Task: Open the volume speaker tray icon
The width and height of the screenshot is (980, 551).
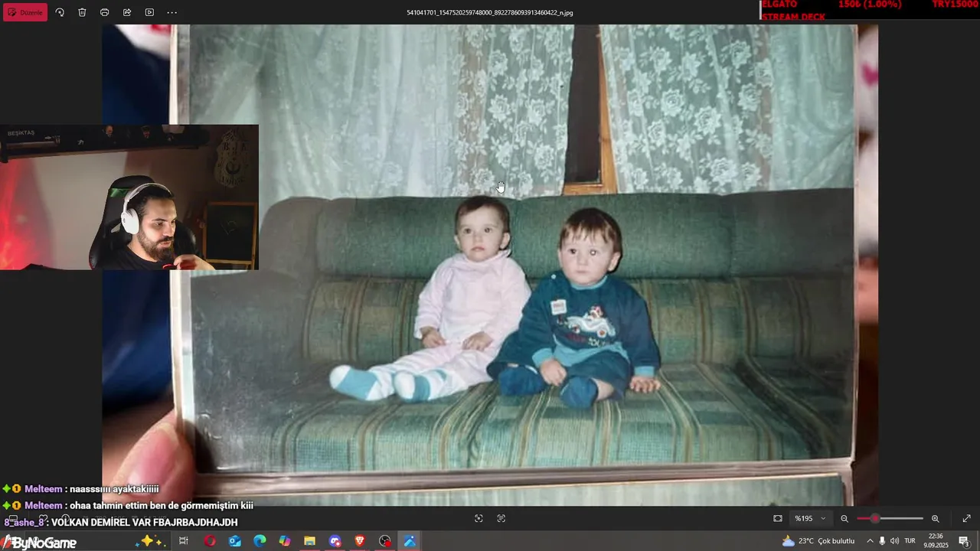Action: pos(894,541)
